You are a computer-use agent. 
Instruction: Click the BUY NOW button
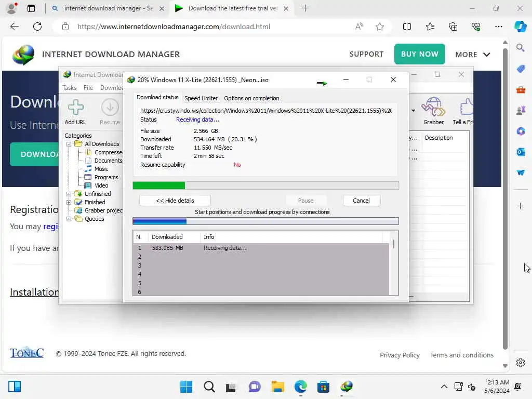click(419, 54)
